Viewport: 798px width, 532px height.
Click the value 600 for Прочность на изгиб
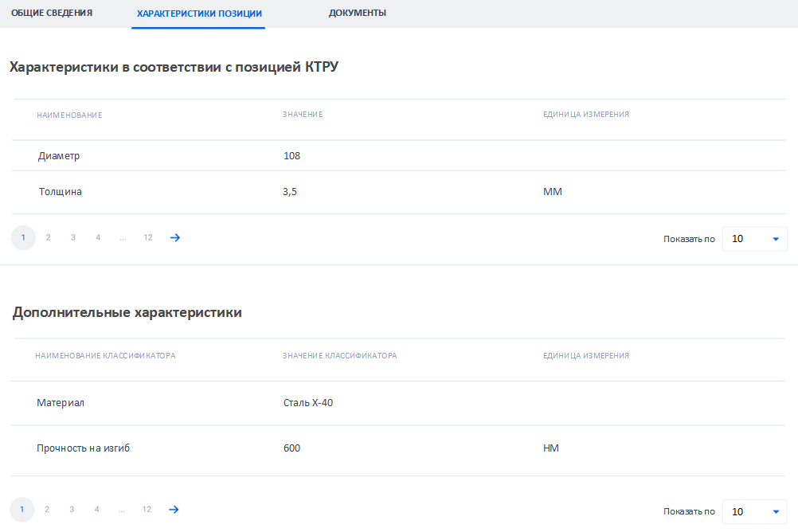pos(291,448)
